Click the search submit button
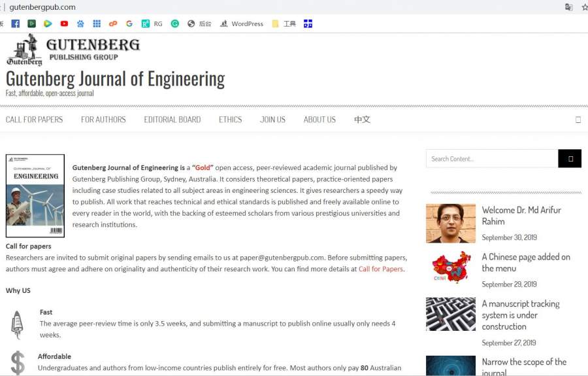 tap(570, 158)
